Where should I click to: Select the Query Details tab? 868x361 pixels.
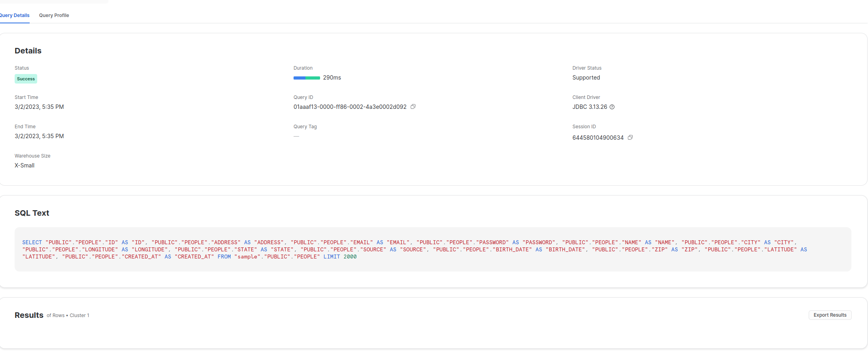(x=15, y=15)
